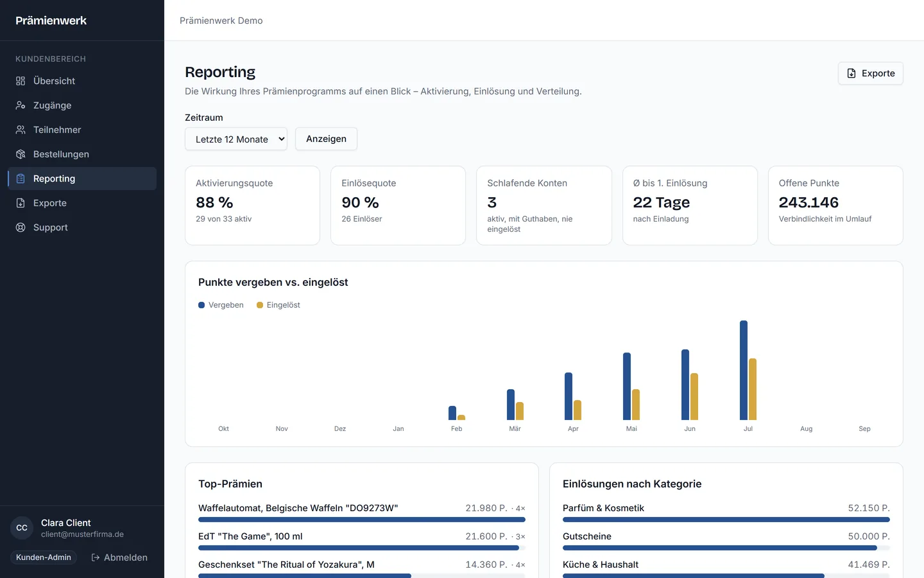Image resolution: width=924 pixels, height=578 pixels.
Task: Click the Abmelden logout arrow icon
Action: click(96, 557)
